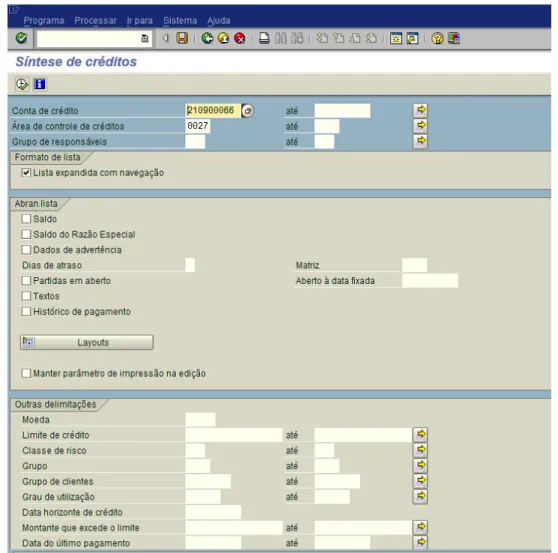Focus the Moeda input field
Viewport: 558px width, 553px height.
pyautogui.click(x=200, y=420)
